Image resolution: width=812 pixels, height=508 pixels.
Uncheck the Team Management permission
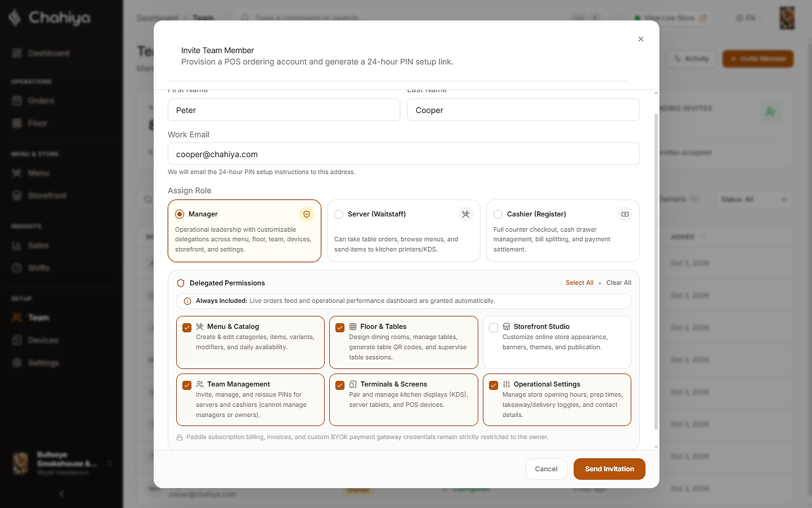(x=187, y=385)
